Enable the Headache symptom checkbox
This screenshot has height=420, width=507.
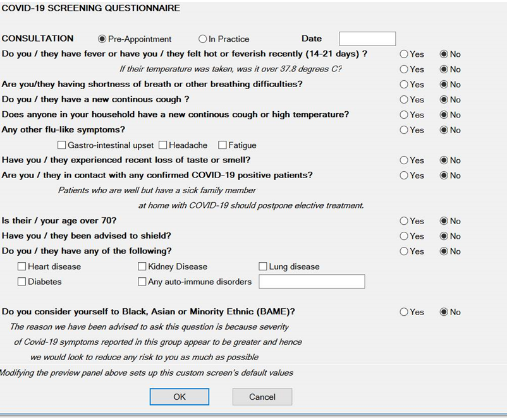click(162, 145)
